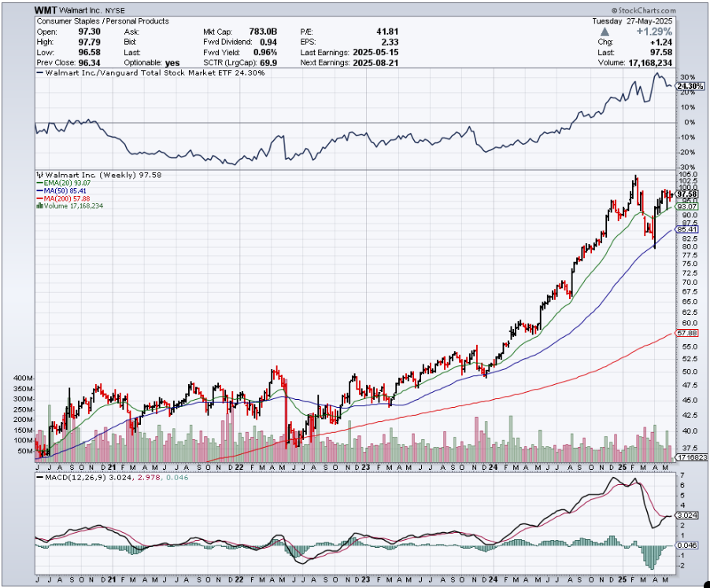Click the P/E value 41.81
The width and height of the screenshot is (710, 588).
pos(387,31)
